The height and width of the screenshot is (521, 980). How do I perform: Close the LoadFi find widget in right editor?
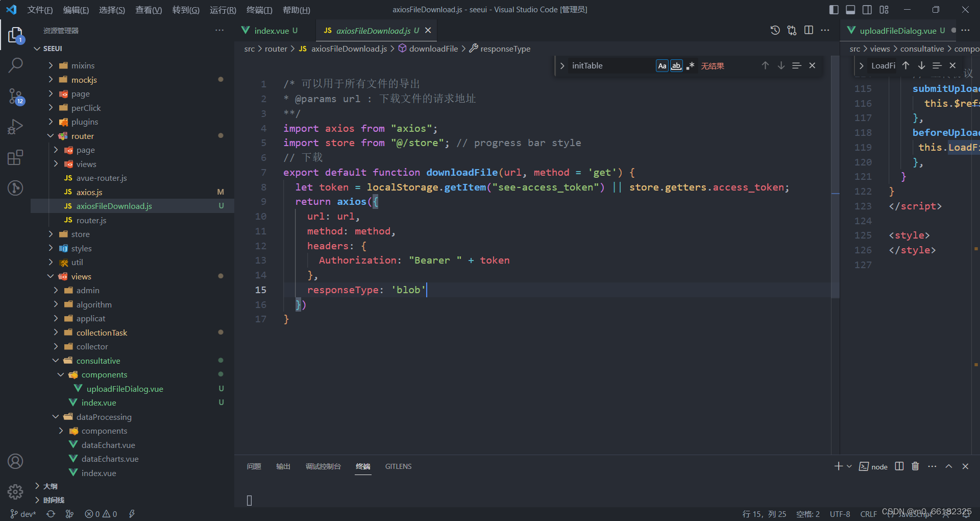click(952, 65)
